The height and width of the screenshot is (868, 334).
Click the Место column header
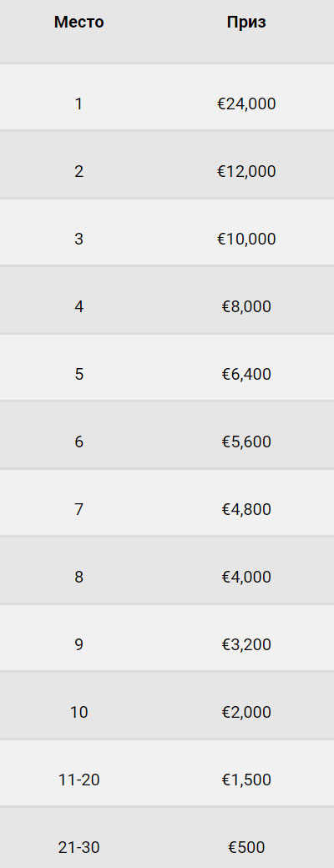(78, 23)
